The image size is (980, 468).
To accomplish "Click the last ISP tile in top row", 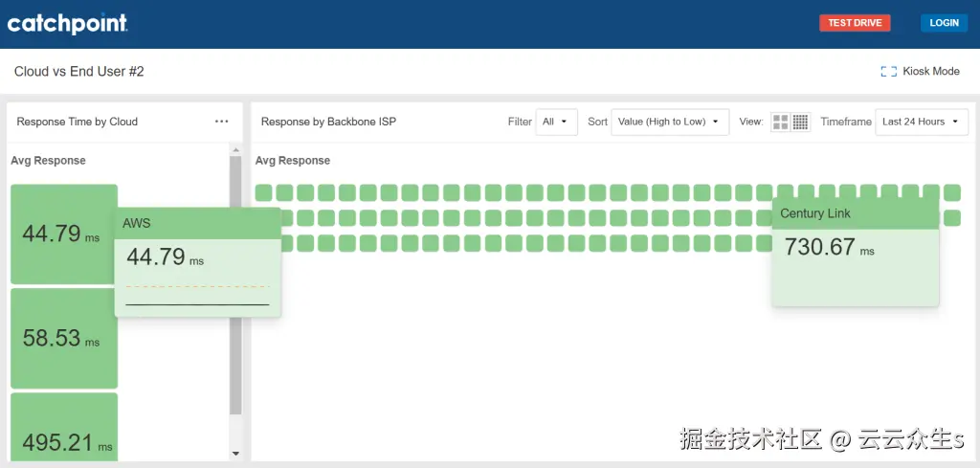I will click(x=952, y=192).
